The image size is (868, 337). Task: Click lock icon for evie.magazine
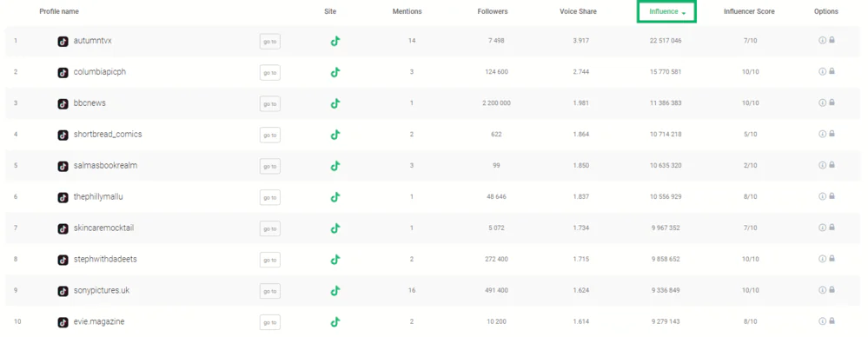[x=832, y=321]
